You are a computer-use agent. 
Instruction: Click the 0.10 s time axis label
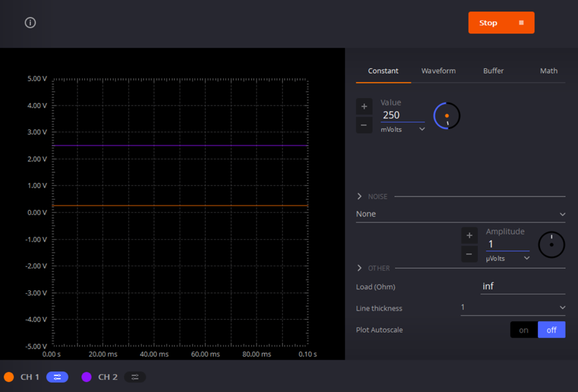coord(307,354)
